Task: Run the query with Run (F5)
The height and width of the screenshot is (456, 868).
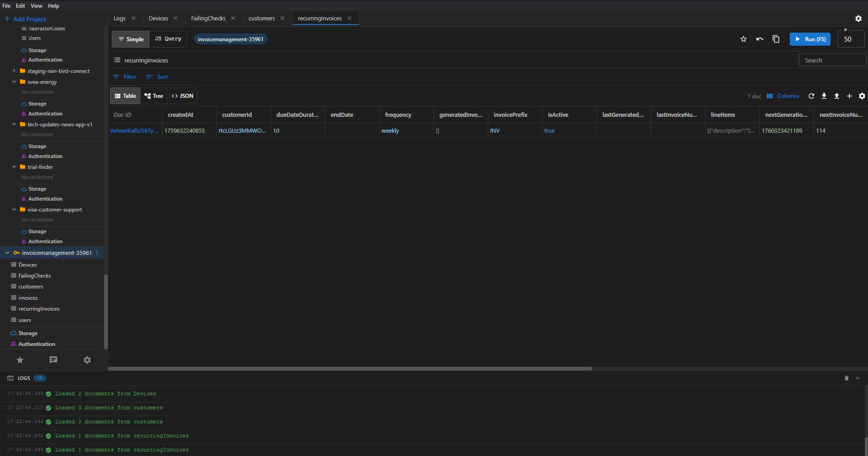Action: pos(810,39)
